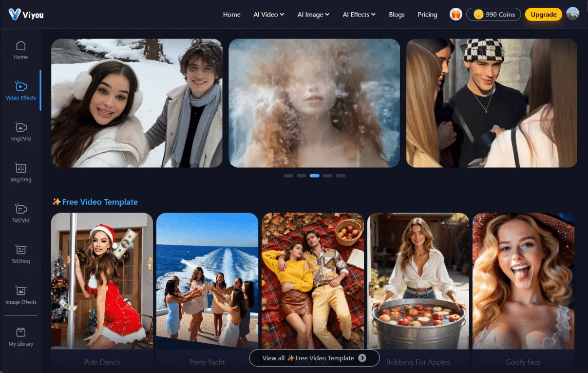The image size is (588, 373).
Task: Select the Video Effects sidebar icon
Action: 21,87
